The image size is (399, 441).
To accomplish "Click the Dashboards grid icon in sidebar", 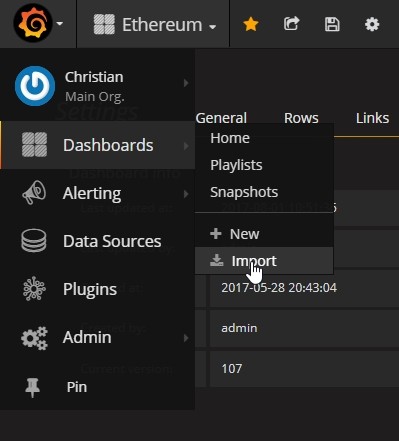I will pyautogui.click(x=34, y=145).
